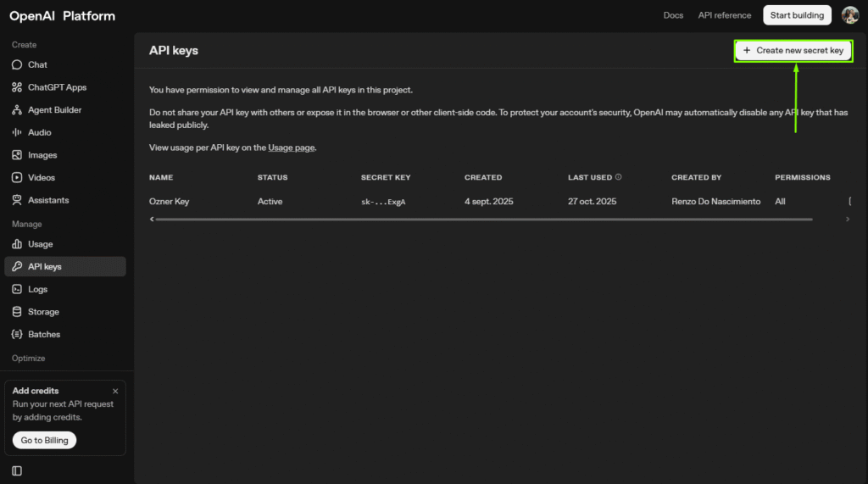
Task: Open the Batches icon in sidebar
Action: click(17, 335)
